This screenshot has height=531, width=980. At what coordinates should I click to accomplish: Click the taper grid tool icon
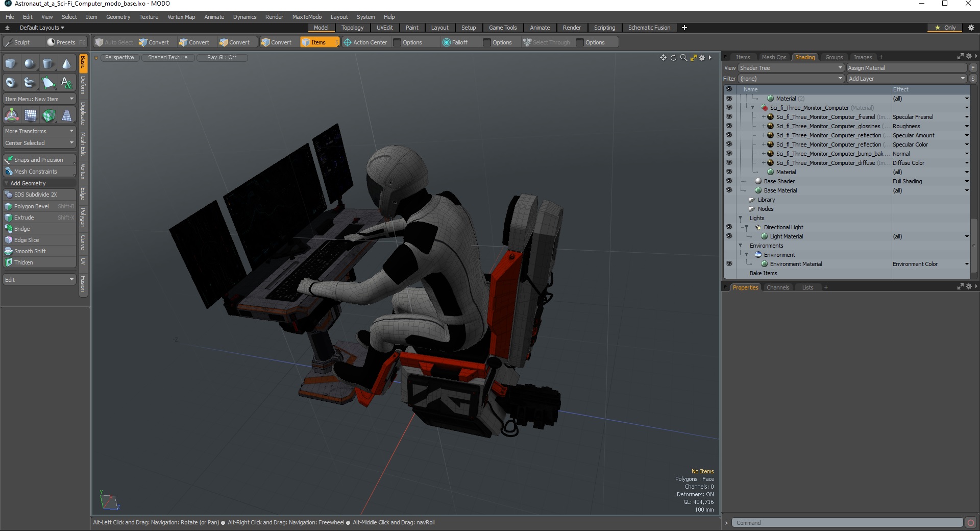tap(67, 115)
